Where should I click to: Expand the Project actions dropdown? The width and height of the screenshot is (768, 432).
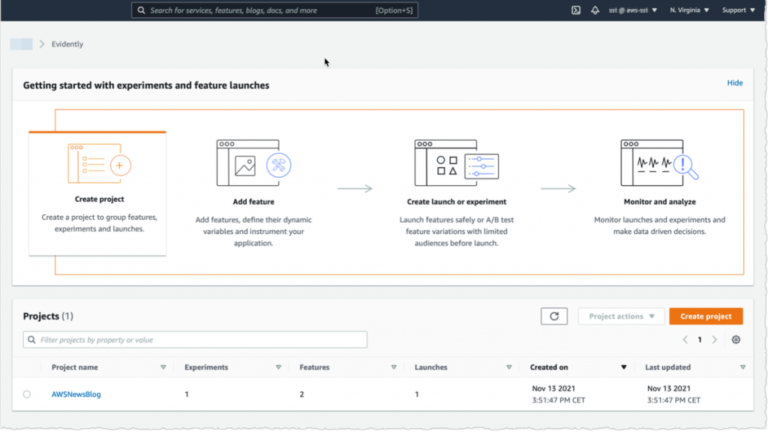pos(621,316)
